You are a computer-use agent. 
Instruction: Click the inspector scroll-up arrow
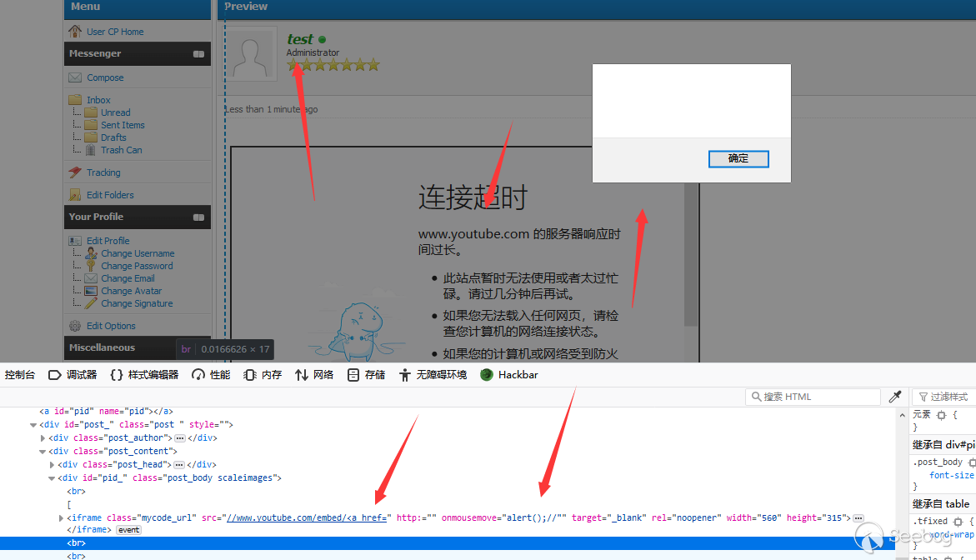point(902,415)
